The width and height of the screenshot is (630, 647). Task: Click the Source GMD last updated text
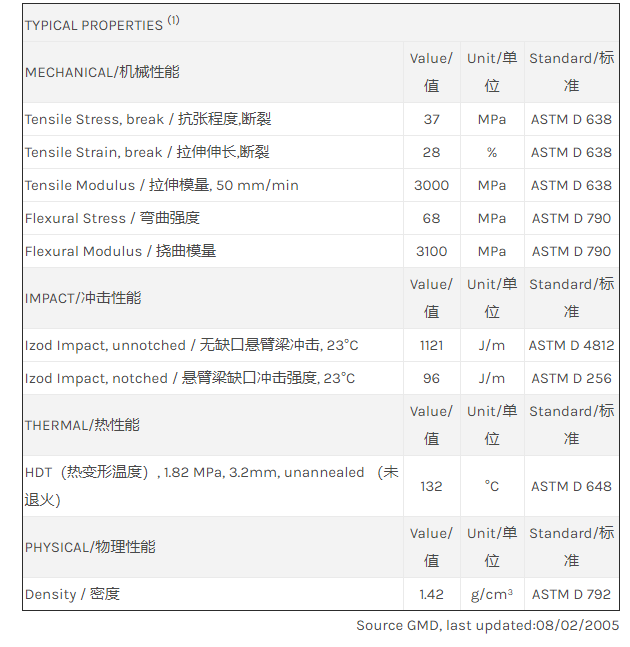487,625
